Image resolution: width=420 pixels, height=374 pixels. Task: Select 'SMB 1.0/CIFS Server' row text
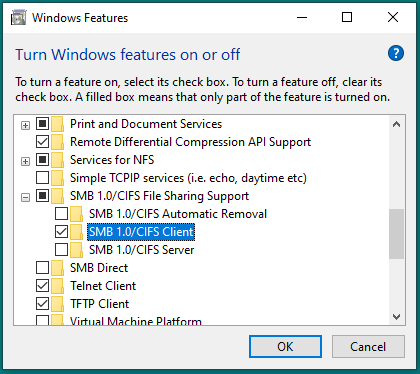[x=141, y=250]
